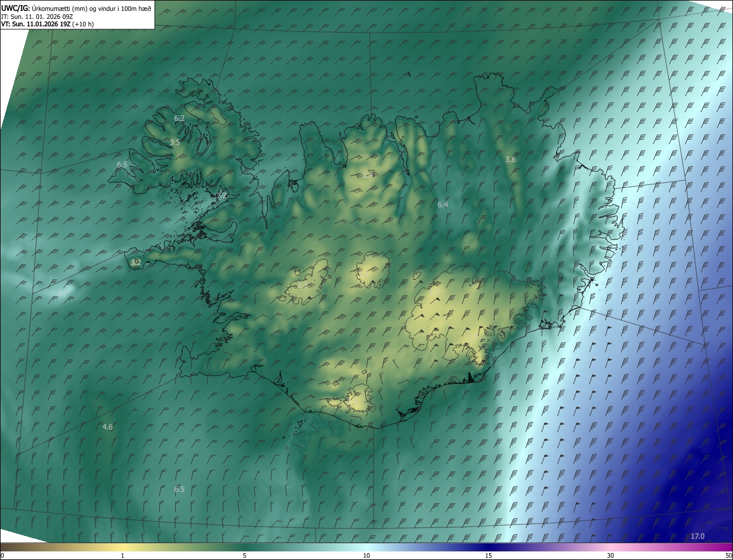Click the 50 tick on the color scale
This screenshot has height=560, width=733.
[x=728, y=555]
